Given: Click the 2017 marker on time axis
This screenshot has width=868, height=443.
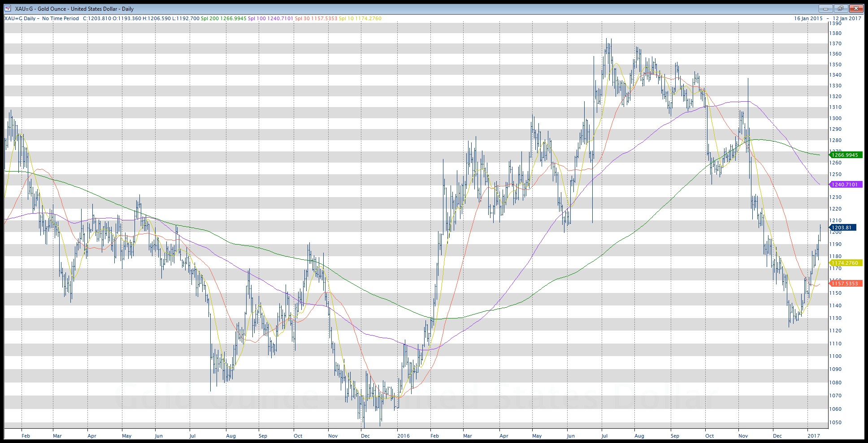Looking at the screenshot, I should click(813, 435).
